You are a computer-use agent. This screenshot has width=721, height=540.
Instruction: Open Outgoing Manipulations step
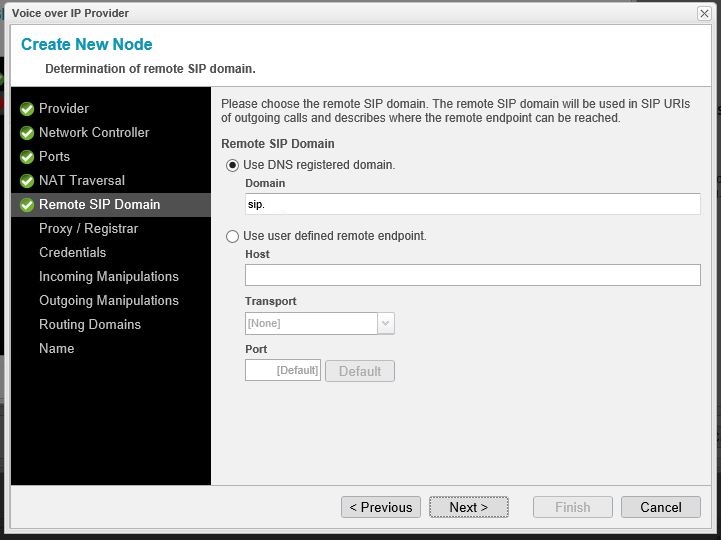tap(108, 301)
